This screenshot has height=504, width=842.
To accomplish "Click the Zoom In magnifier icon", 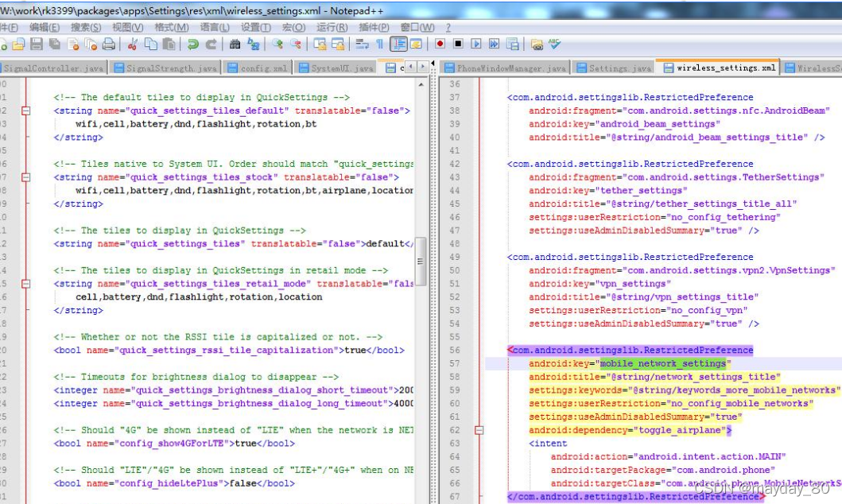I will (x=277, y=45).
